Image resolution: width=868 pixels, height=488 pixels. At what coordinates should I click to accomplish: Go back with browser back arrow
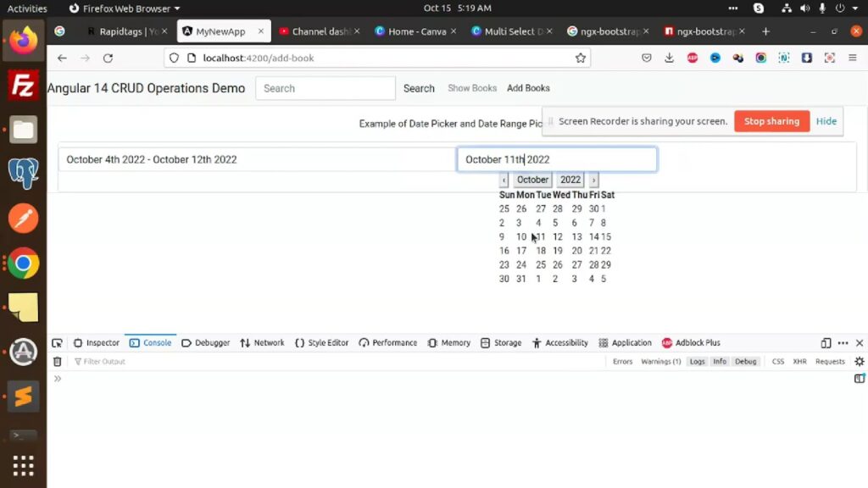(62, 58)
